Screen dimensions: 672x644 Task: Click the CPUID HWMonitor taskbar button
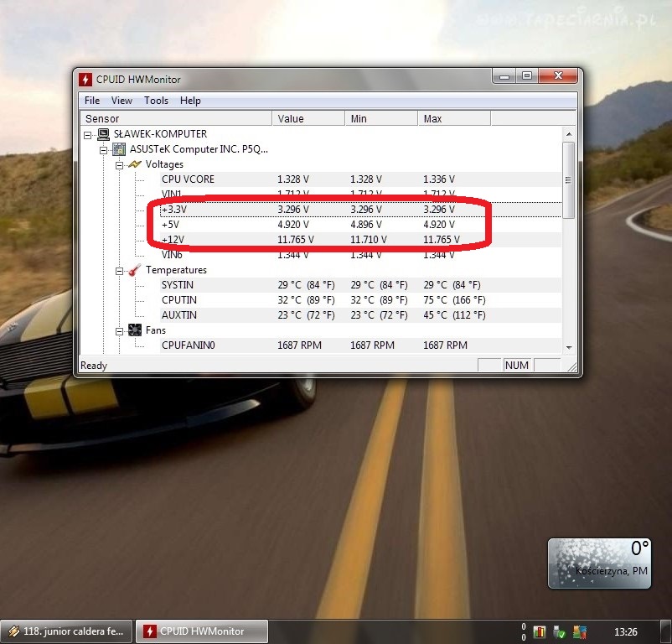point(202,631)
